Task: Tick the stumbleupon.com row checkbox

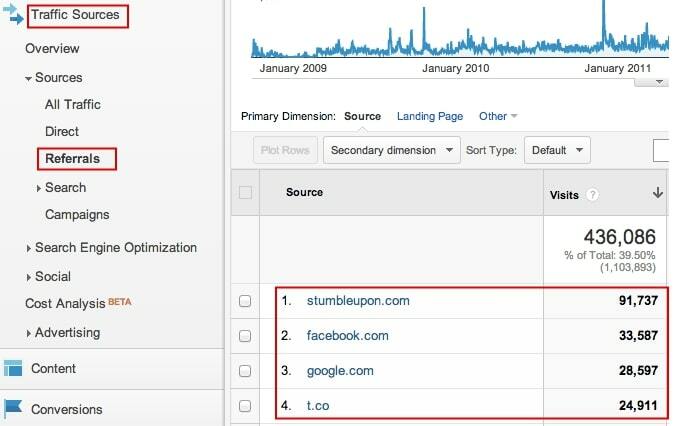Action: coord(245,301)
